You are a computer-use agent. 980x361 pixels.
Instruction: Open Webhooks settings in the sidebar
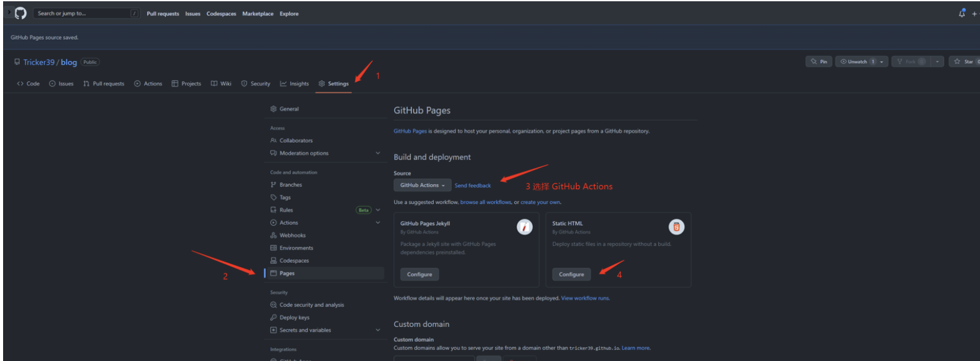coord(292,236)
